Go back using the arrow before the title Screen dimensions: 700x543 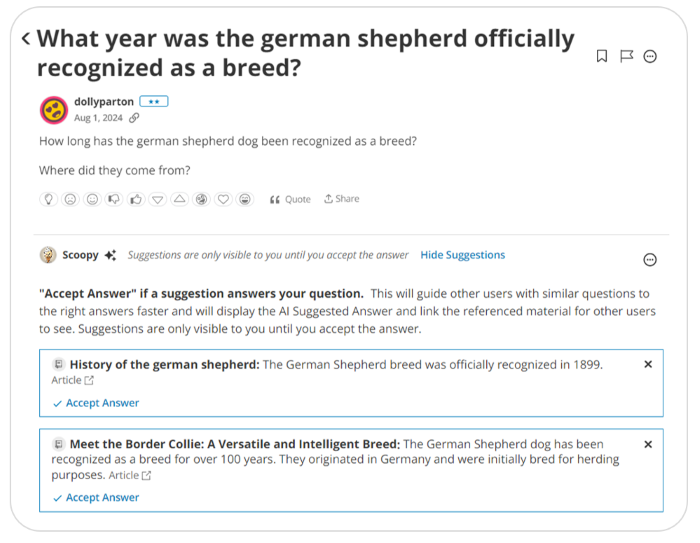tap(25, 39)
